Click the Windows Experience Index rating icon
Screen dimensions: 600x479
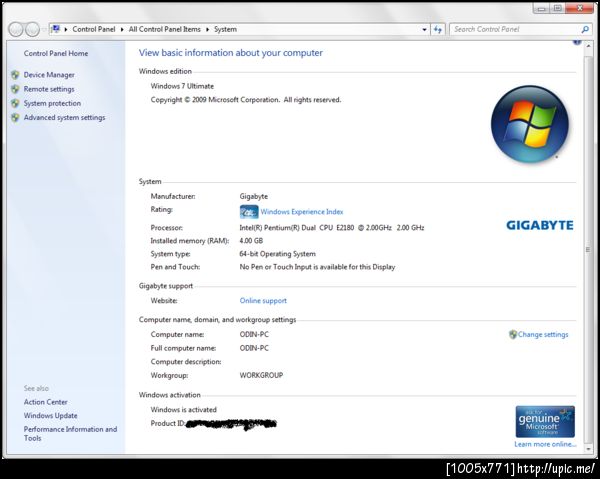click(x=249, y=212)
